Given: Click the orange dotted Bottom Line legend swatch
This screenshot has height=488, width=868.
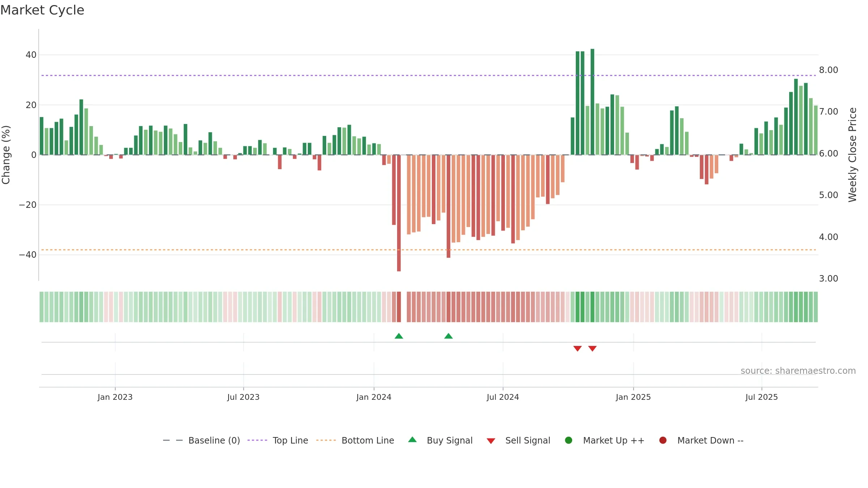Looking at the screenshot, I should pyautogui.click(x=326, y=440).
